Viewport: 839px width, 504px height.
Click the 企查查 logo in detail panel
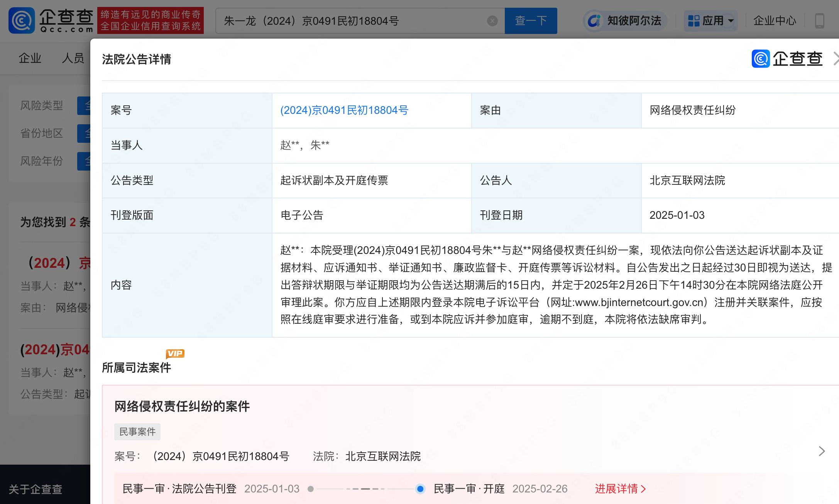[x=787, y=59]
